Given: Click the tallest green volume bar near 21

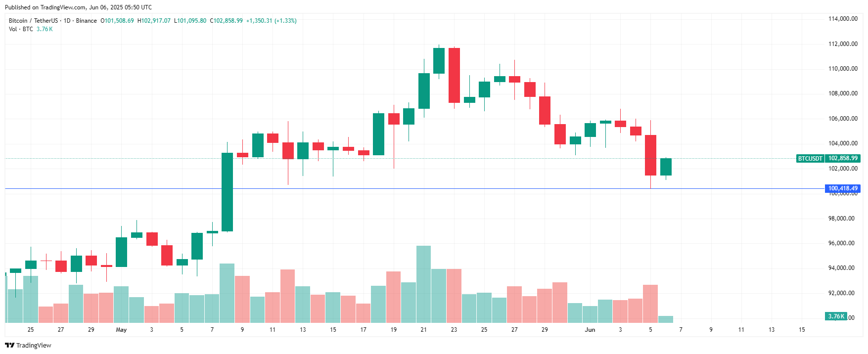Looking at the screenshot, I should pos(423,284).
